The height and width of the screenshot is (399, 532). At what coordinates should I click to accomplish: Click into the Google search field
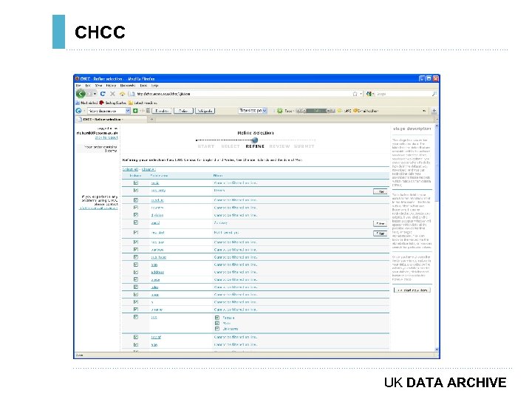403,94
